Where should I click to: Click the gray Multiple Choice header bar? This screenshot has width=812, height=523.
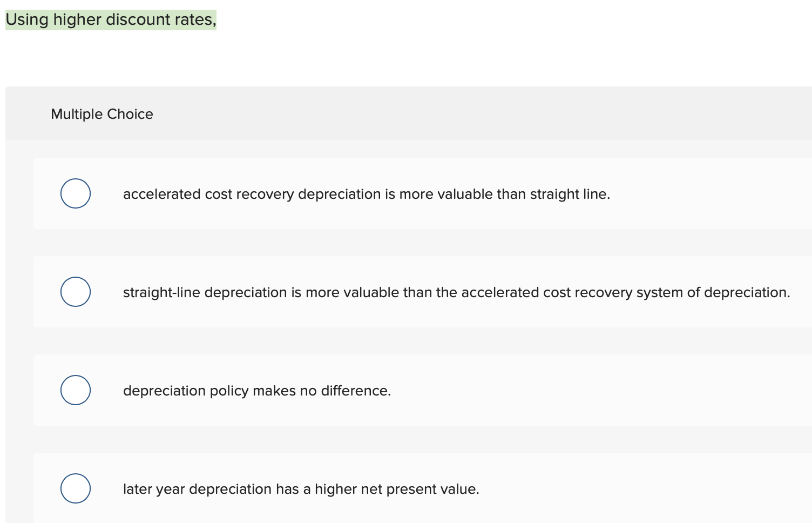click(x=378, y=114)
